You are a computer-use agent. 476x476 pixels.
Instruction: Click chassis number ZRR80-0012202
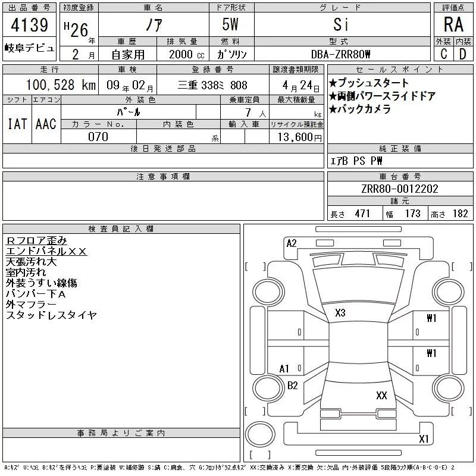400,189
